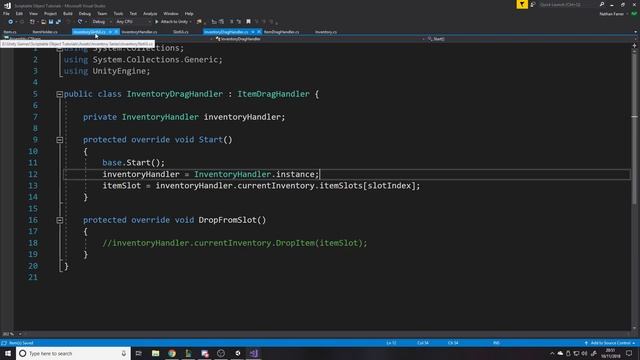
Task: Click the Toggle Bookmark toolbar icon
Action: pyautogui.click(x=248, y=22)
